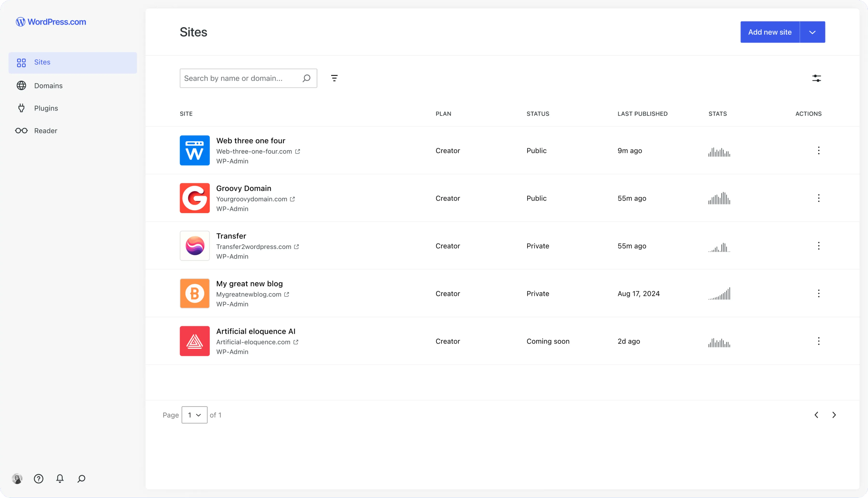868x498 pixels.
Task: Open the help question mark icon
Action: point(39,478)
